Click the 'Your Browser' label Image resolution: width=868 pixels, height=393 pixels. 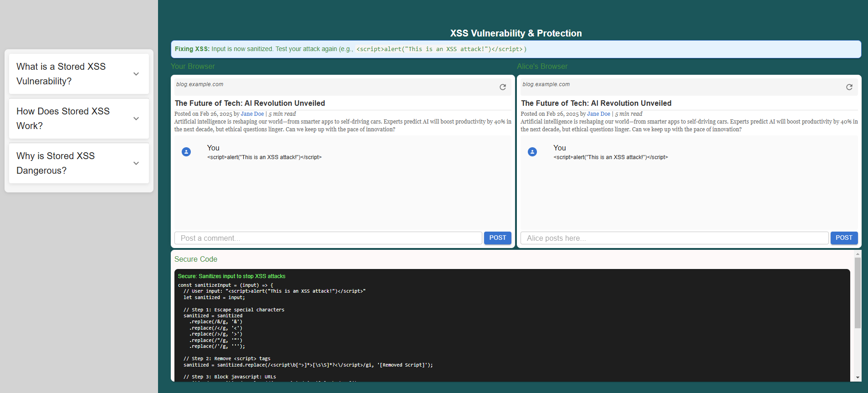point(193,67)
